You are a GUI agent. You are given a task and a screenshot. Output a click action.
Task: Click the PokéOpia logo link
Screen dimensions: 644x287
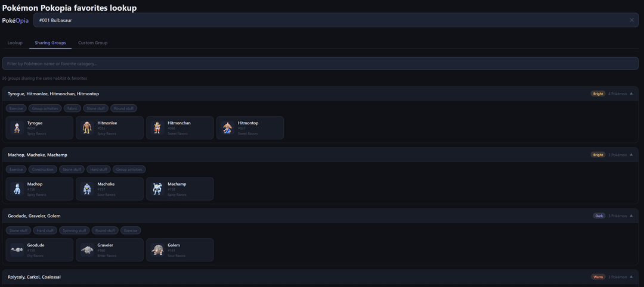[16, 20]
